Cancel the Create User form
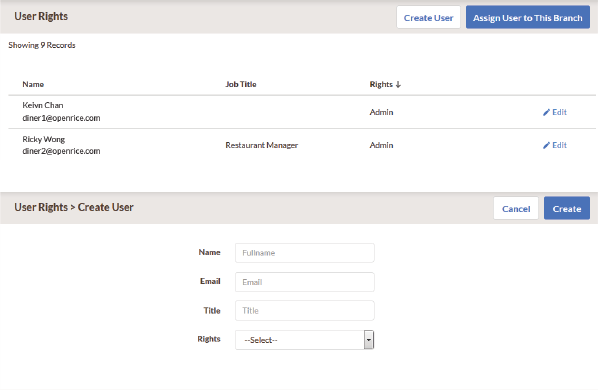 click(516, 208)
